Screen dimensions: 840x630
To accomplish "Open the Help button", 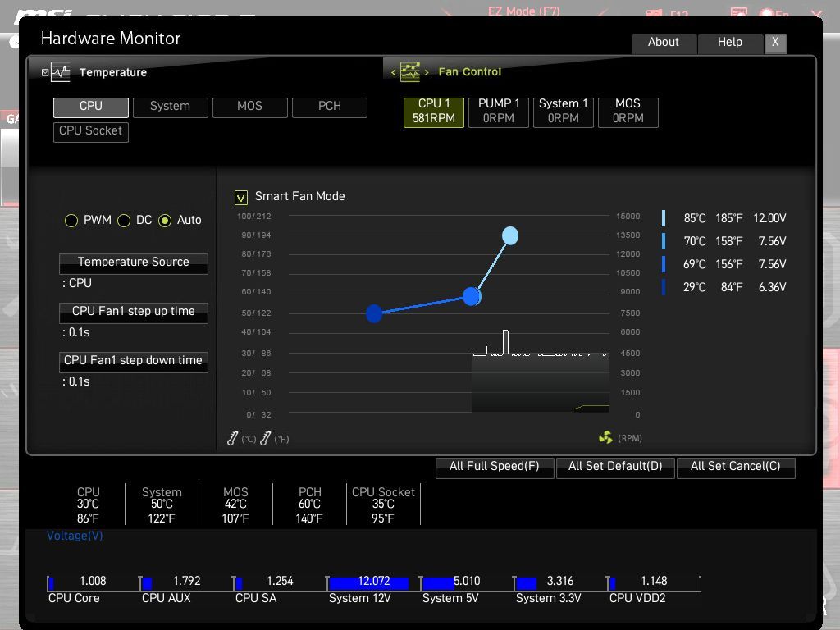I will pos(729,43).
